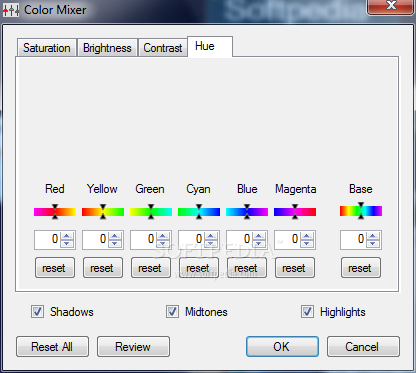This screenshot has height=373, width=416.
Task: Toggle the Midtones checkbox
Action: pos(172,312)
